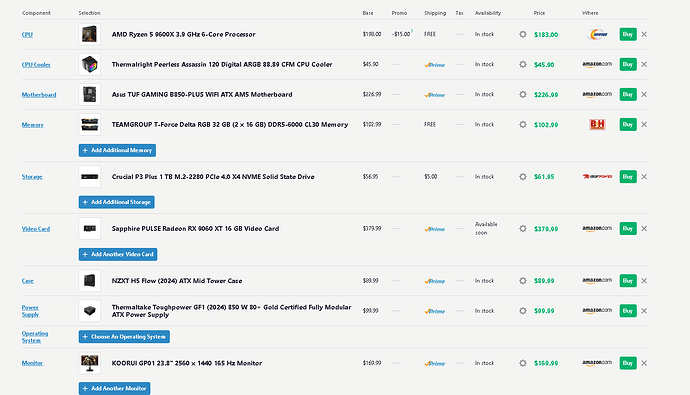Open settings gear for Case row
This screenshot has height=395, width=690.
click(523, 281)
